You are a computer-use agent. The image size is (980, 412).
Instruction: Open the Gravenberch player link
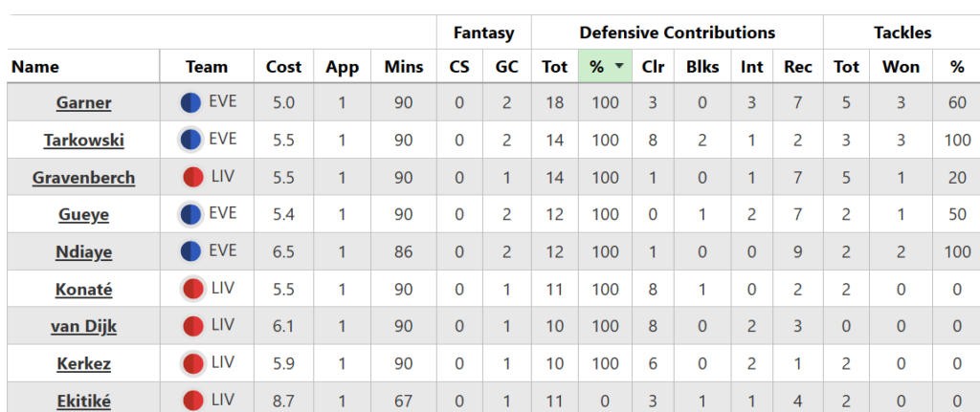click(x=83, y=178)
